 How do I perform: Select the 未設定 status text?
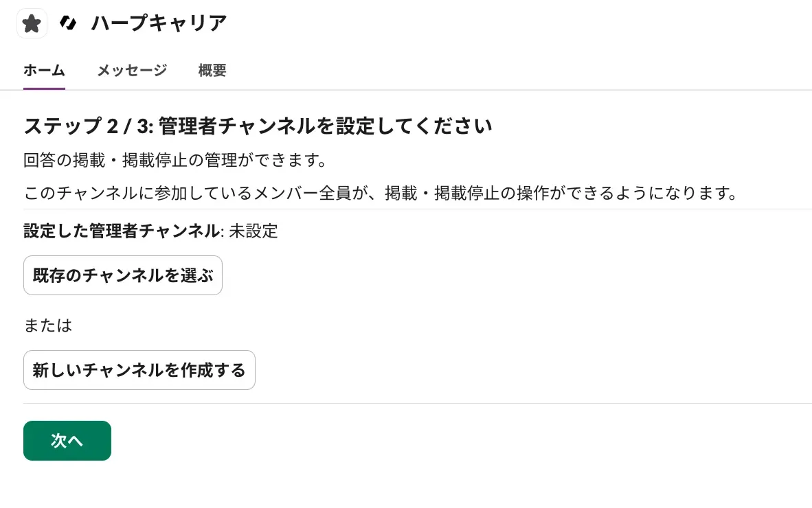pyautogui.click(x=253, y=231)
